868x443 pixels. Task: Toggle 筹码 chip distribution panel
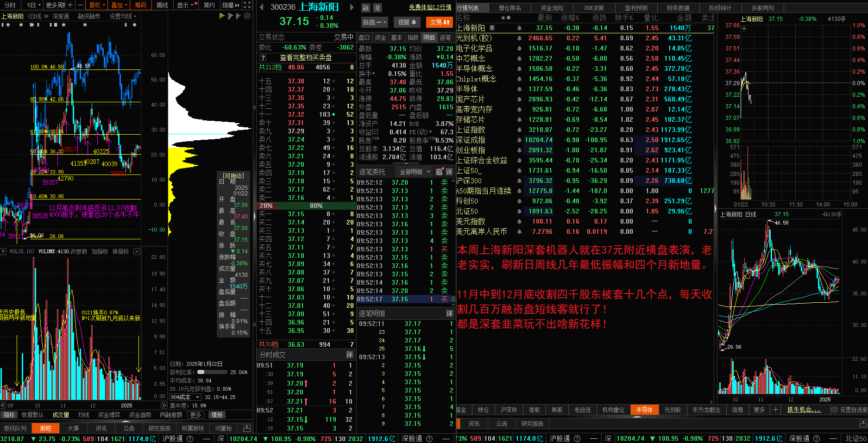pos(140,5)
